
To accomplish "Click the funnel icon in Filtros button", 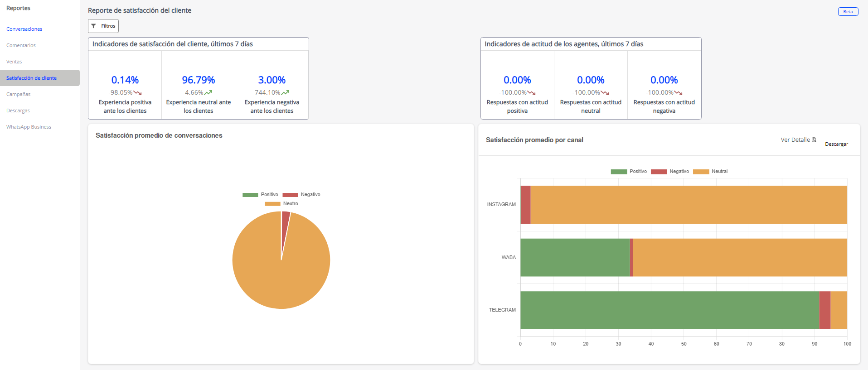I will coord(94,26).
